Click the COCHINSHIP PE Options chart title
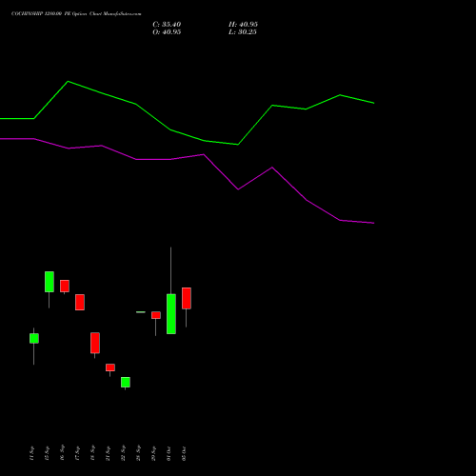Viewport: 476px width, 476px height. 76,13
